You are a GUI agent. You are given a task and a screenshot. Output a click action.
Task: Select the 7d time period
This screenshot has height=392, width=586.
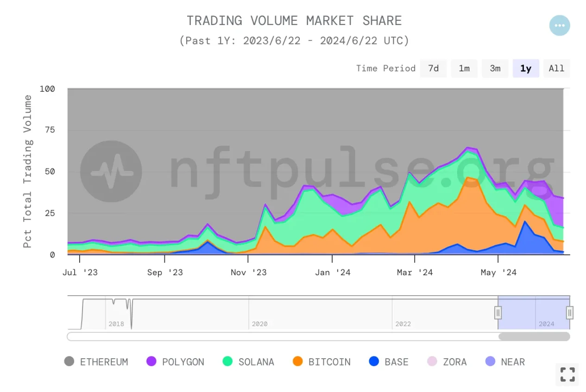point(433,69)
